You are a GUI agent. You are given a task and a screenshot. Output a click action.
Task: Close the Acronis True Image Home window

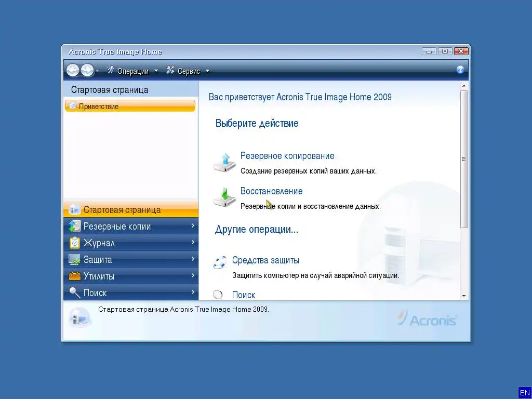(461, 51)
